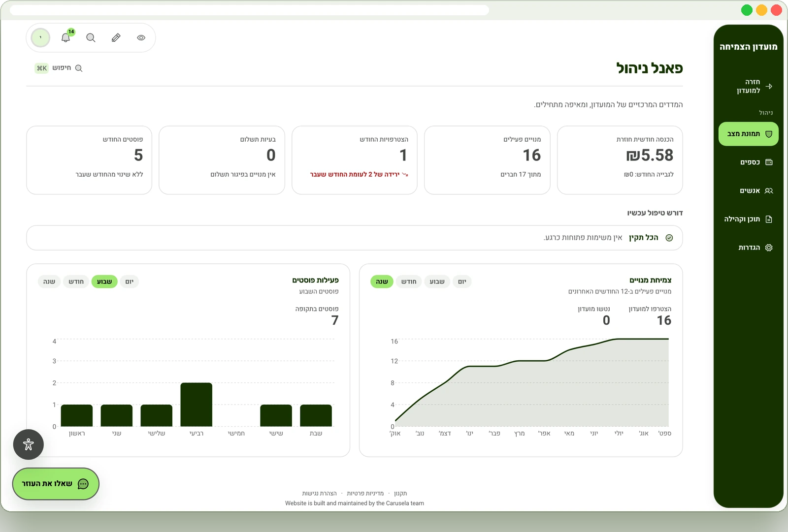This screenshot has width=788, height=532.
Task: Click the accessibility widget button
Action: click(29, 444)
